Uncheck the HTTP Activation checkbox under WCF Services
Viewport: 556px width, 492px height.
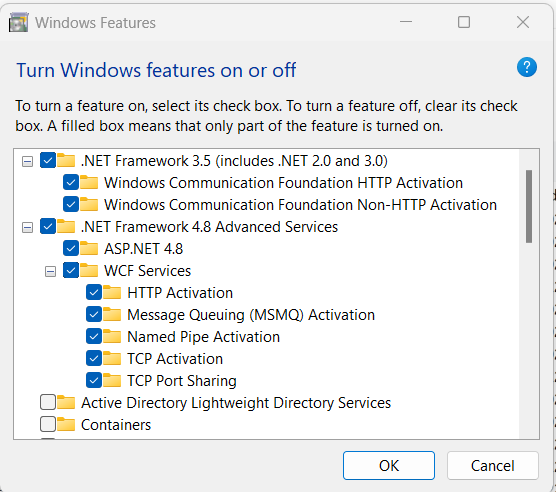tap(94, 292)
